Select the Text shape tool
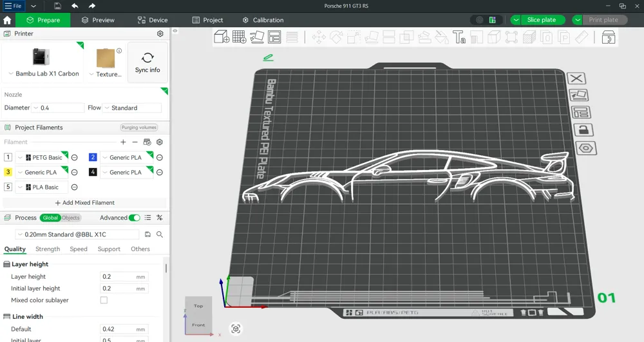 459,37
